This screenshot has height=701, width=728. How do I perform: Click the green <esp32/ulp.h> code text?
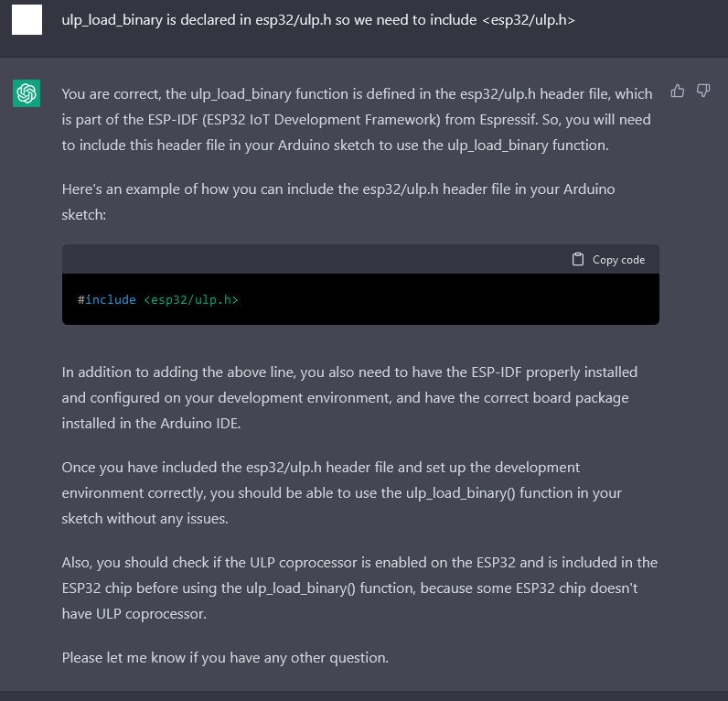pyautogui.click(x=191, y=299)
